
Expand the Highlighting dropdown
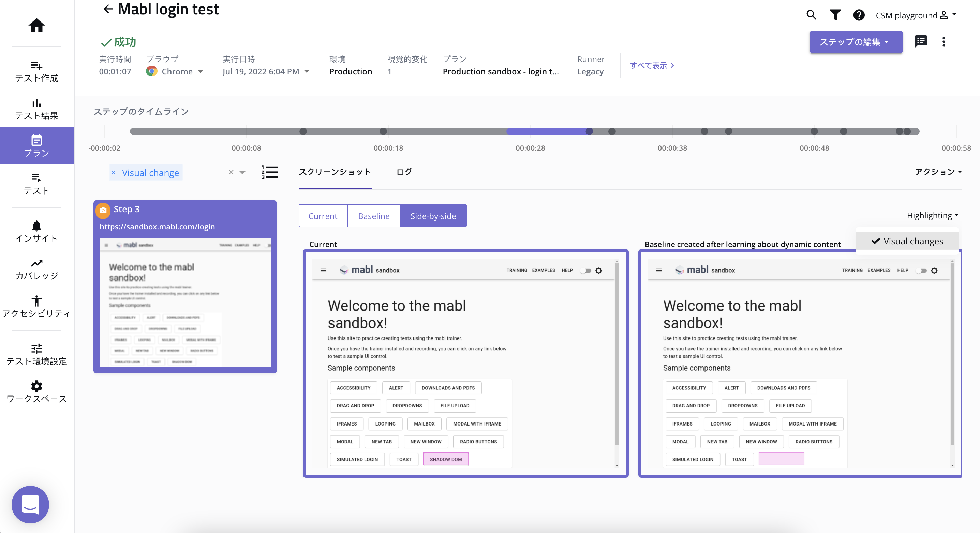(x=933, y=215)
